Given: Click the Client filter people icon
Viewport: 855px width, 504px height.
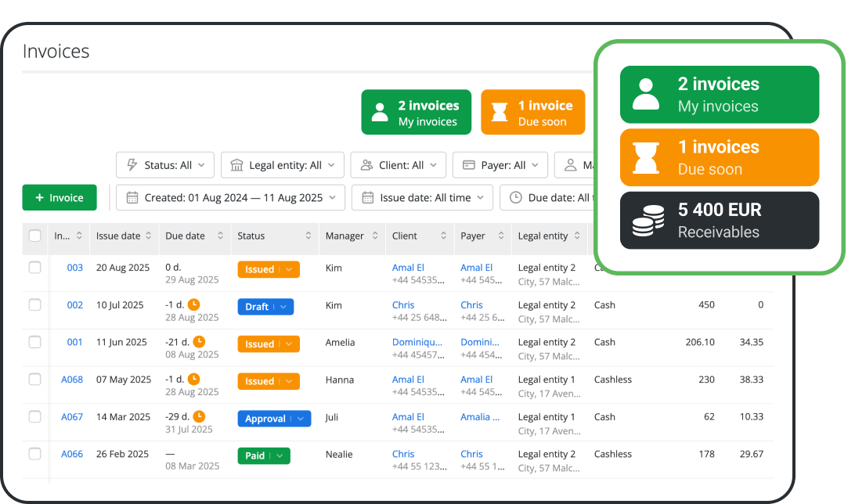Looking at the screenshot, I should click(365, 164).
